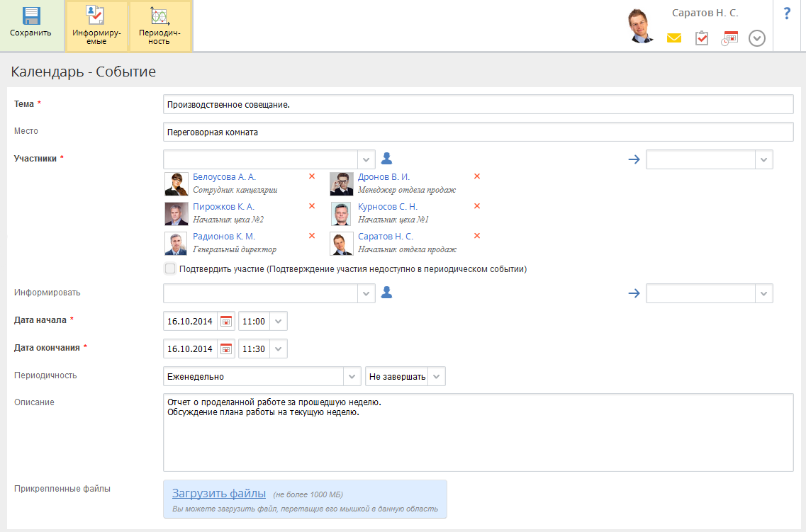Expand the 11:00 start time dropdown

point(279,321)
